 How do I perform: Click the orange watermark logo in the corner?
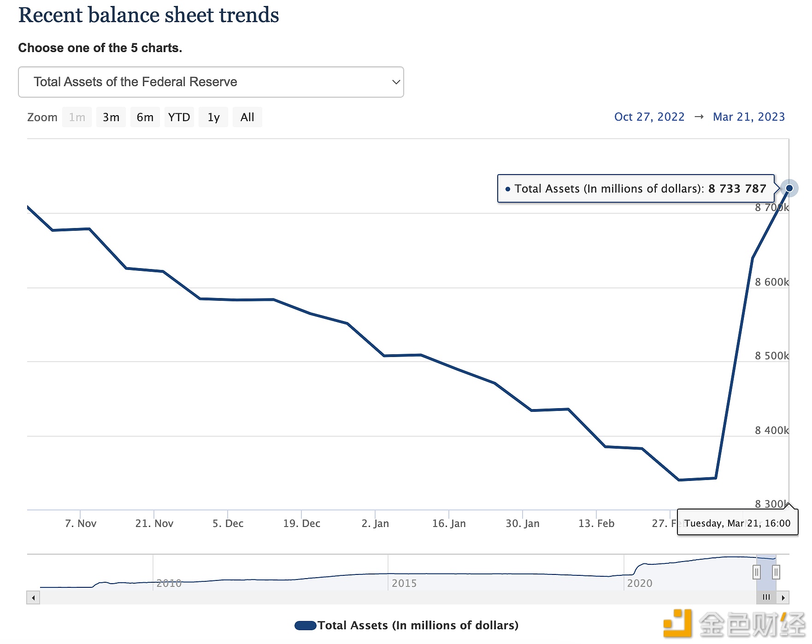pyautogui.click(x=677, y=624)
